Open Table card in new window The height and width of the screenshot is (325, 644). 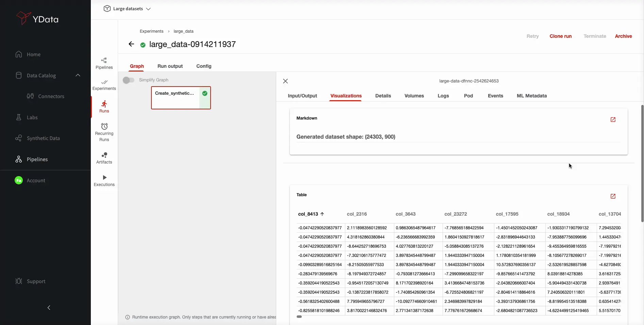pos(613,196)
